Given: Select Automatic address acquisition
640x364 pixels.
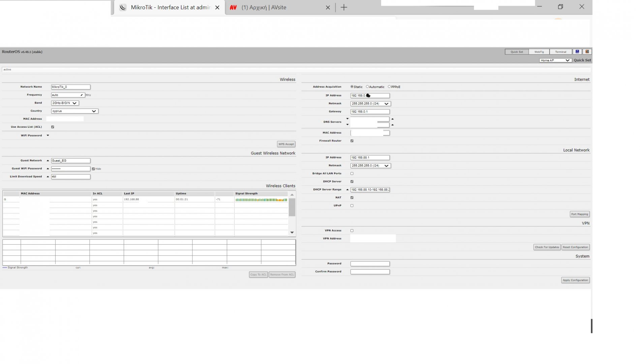Looking at the screenshot, I should pyautogui.click(x=367, y=87).
